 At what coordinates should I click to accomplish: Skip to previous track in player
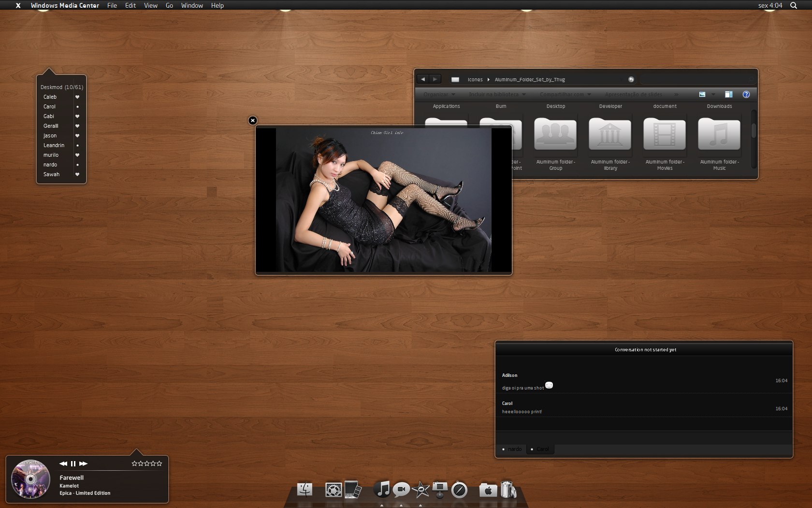point(63,463)
